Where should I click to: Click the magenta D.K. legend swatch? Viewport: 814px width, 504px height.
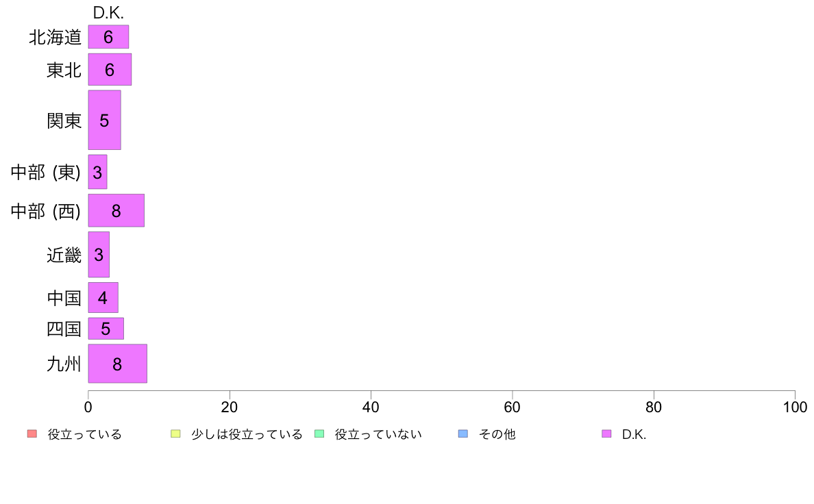point(606,434)
